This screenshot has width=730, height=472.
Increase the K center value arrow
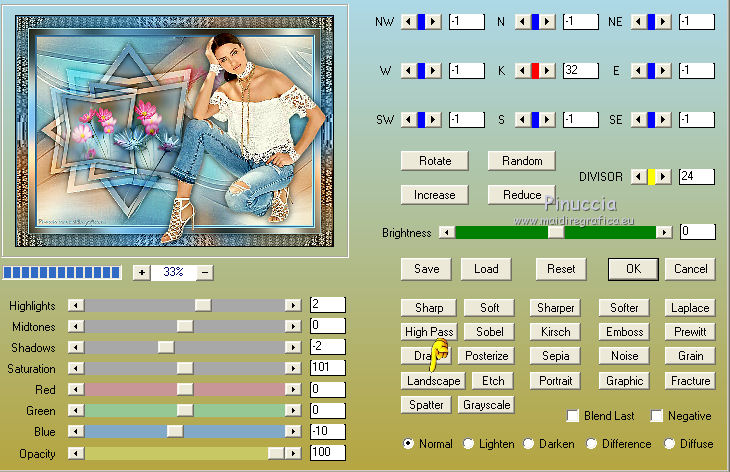(x=547, y=71)
